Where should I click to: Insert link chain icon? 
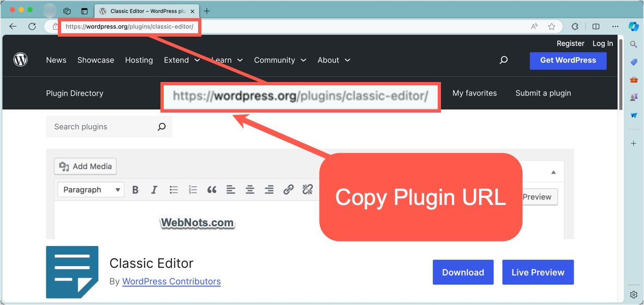288,190
